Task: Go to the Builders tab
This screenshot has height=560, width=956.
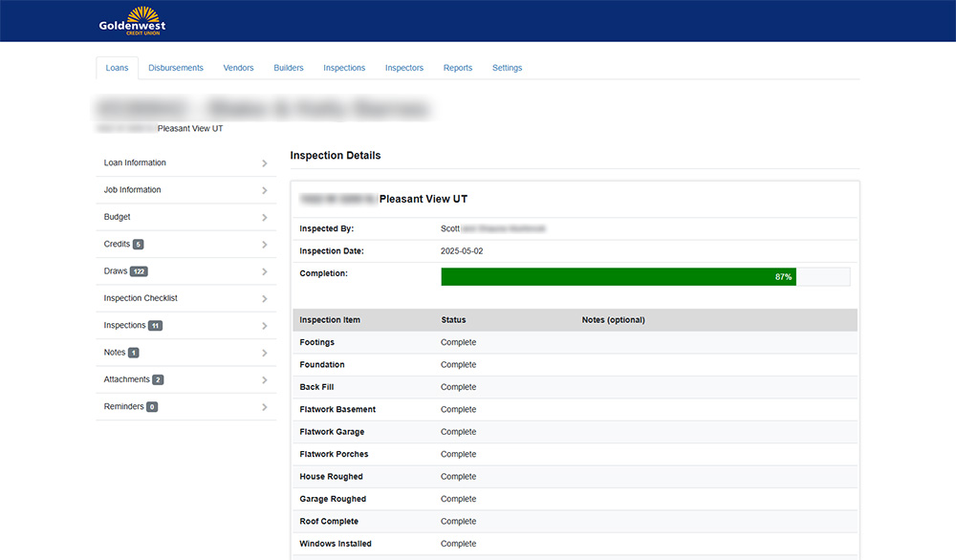Action: coord(289,68)
